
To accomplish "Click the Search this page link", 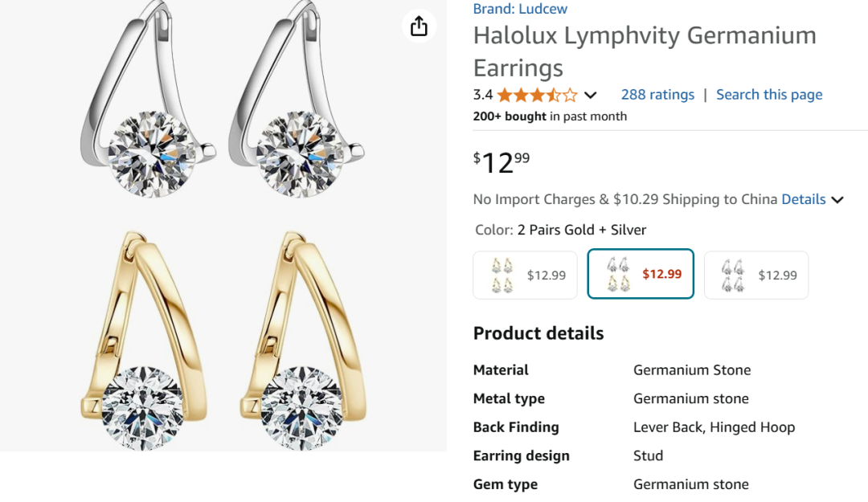I will 769,95.
